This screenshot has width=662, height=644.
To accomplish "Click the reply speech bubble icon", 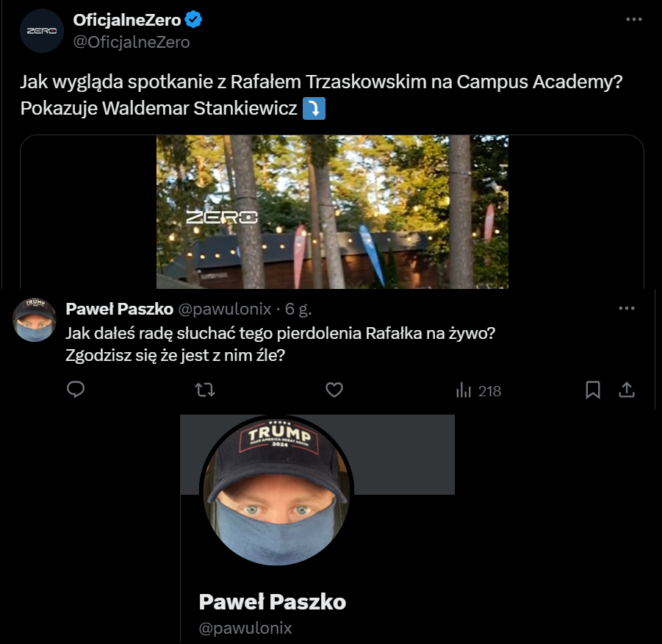I will [76, 389].
